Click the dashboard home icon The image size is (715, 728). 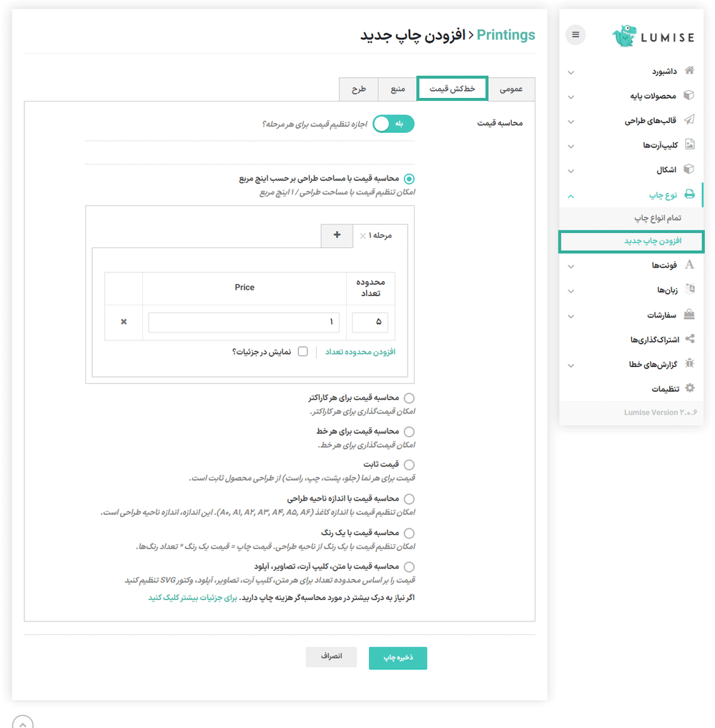coord(689,71)
